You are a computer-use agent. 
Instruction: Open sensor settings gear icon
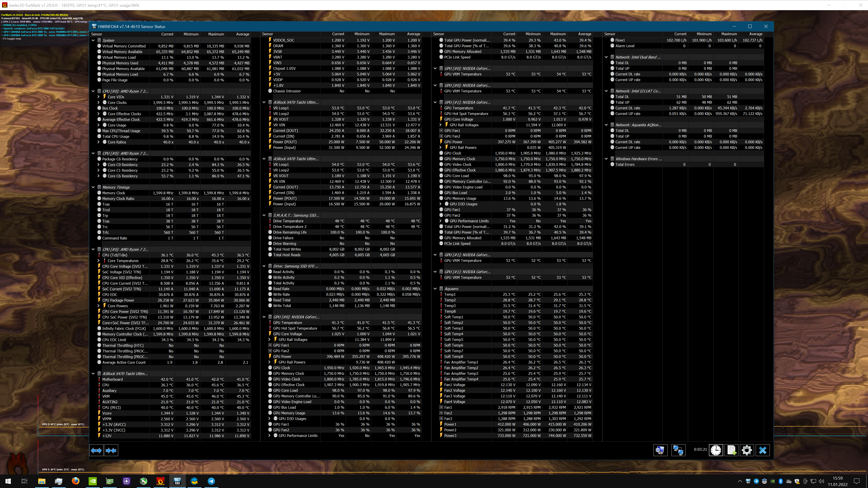click(x=747, y=450)
